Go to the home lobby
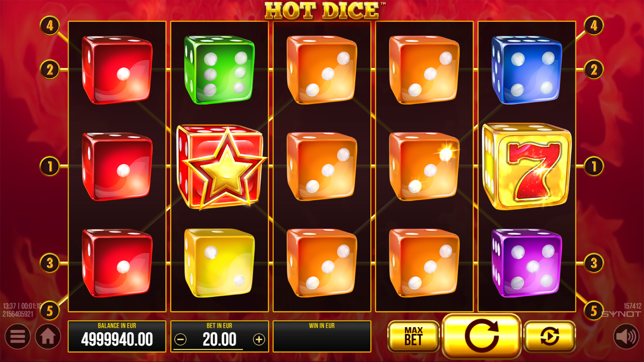The image size is (644, 362). point(48,336)
